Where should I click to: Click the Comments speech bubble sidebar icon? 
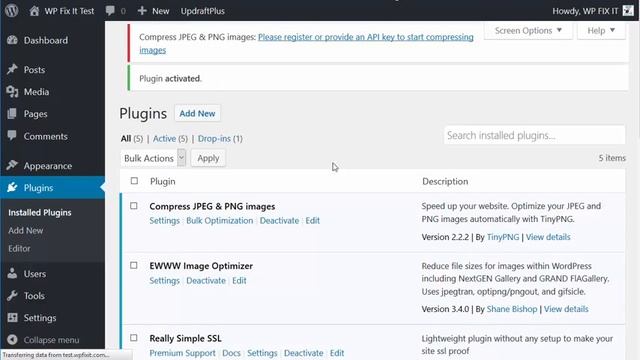point(12,136)
